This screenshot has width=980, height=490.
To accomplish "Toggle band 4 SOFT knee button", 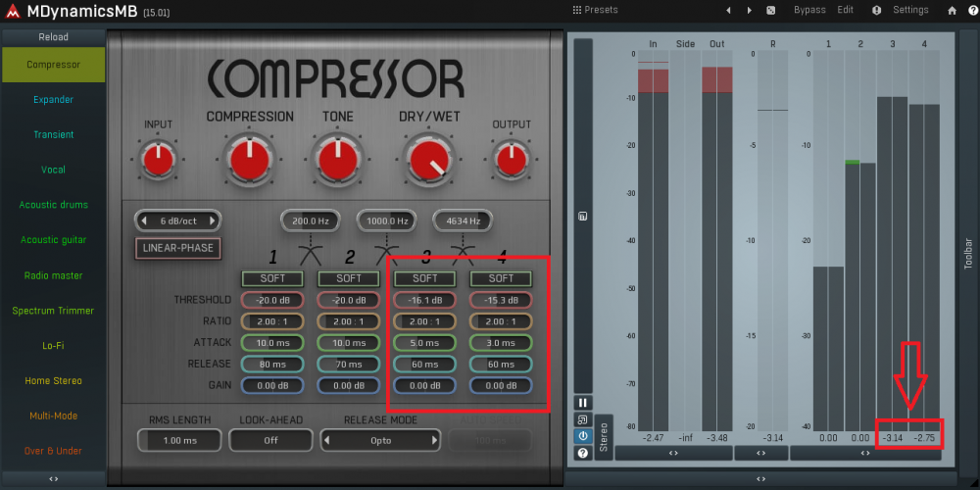I will 501,278.
